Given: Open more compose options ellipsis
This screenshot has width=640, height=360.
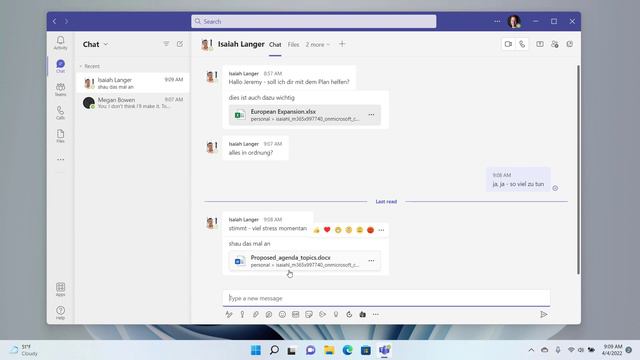Looking at the screenshot, I should pos(376,314).
